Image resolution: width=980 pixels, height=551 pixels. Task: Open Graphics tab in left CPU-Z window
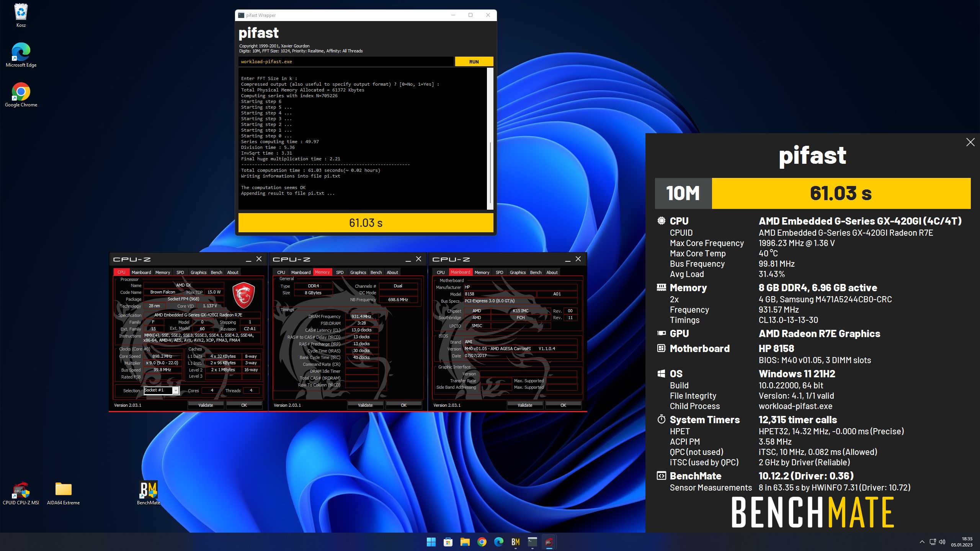click(198, 272)
